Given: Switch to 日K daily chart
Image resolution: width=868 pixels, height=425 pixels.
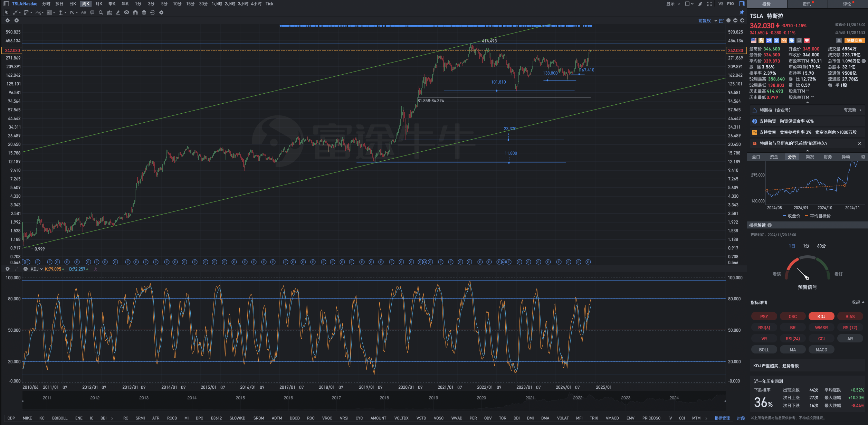Looking at the screenshot, I should pos(73,4).
